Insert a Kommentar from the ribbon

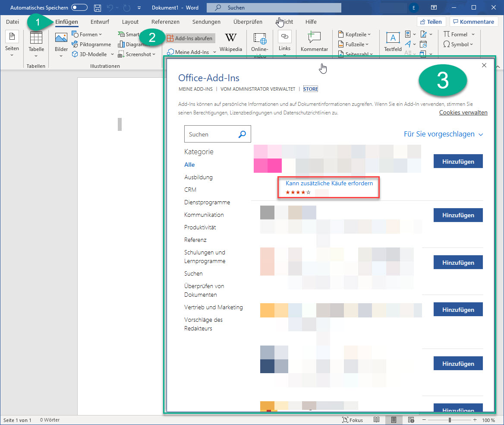click(314, 39)
